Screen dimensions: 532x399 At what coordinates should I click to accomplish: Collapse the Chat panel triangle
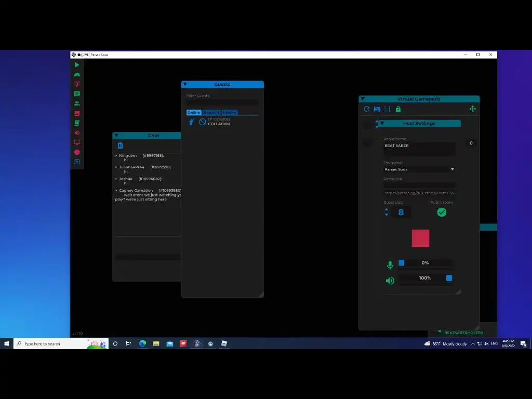pos(116,136)
